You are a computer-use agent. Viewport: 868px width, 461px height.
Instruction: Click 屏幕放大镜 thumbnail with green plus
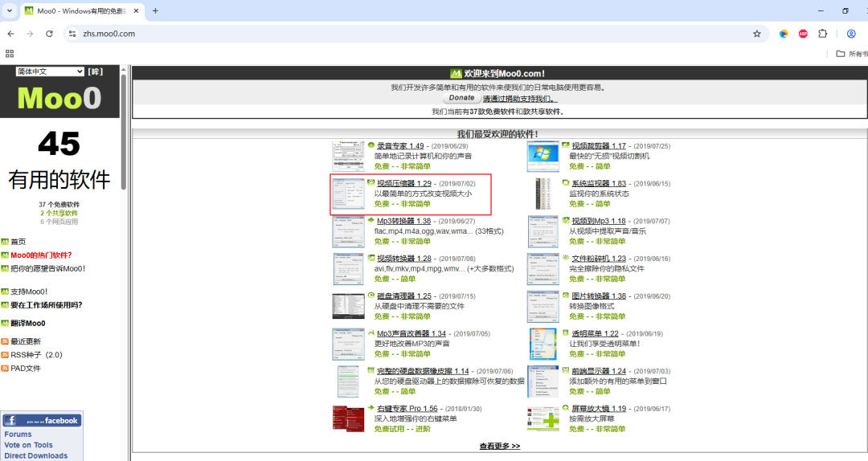(x=543, y=419)
